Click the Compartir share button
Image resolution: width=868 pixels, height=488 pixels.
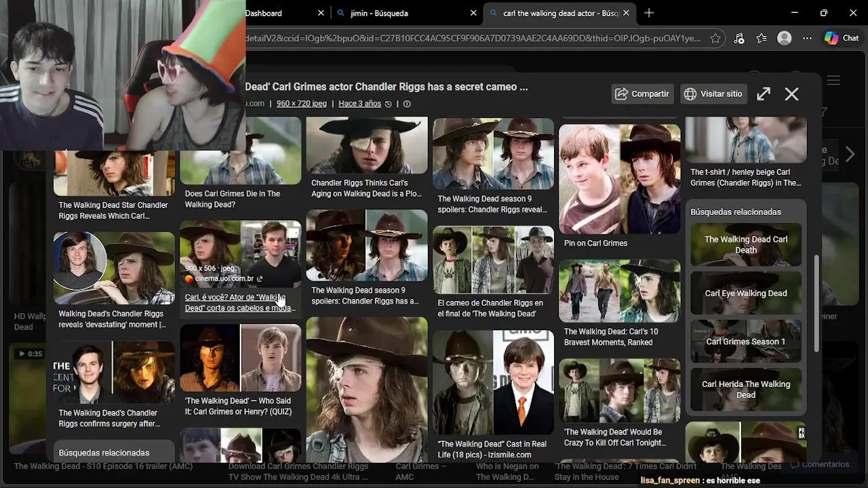[642, 94]
